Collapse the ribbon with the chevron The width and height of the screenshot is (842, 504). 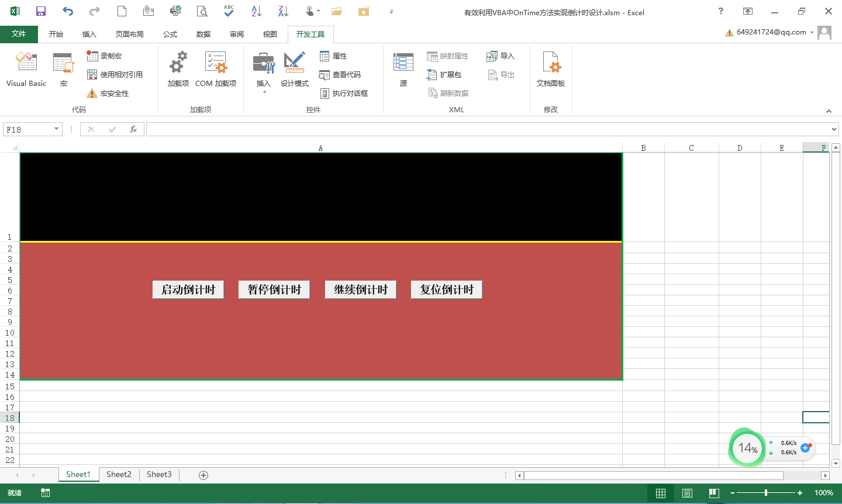click(x=829, y=111)
